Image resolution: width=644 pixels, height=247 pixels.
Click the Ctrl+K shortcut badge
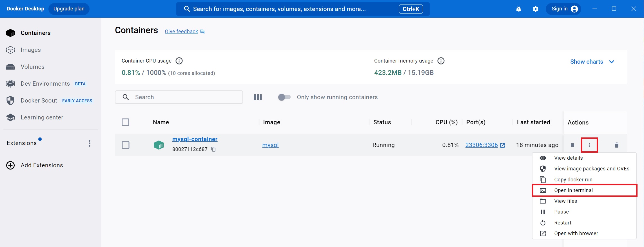[x=411, y=9]
